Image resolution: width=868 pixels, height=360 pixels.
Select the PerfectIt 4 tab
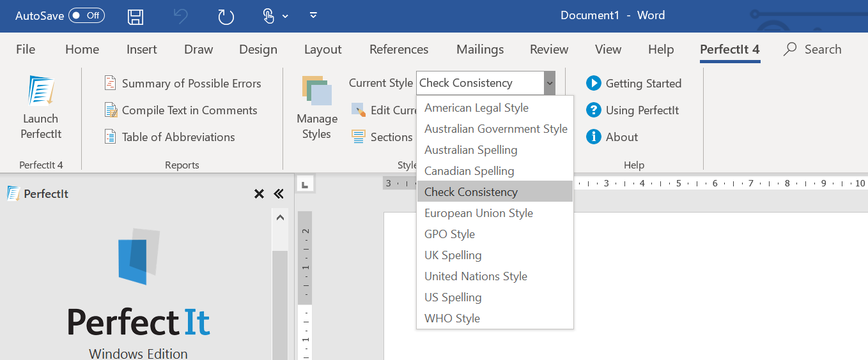pos(730,49)
